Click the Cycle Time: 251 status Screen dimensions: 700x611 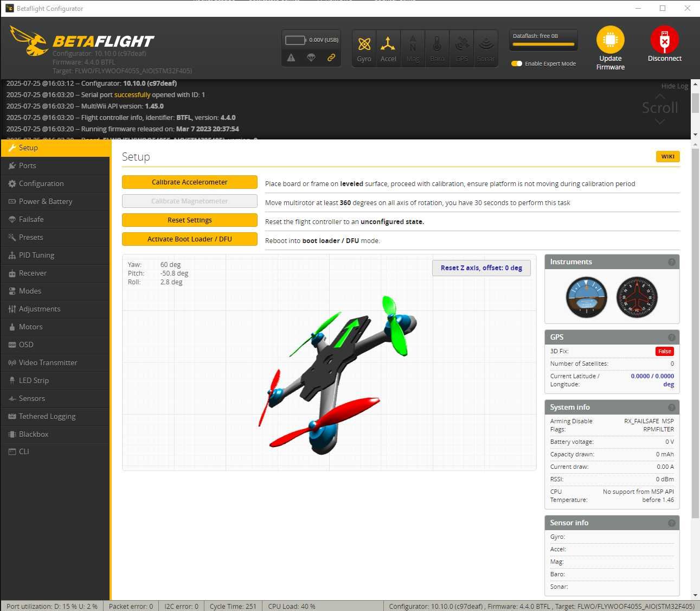(x=233, y=606)
